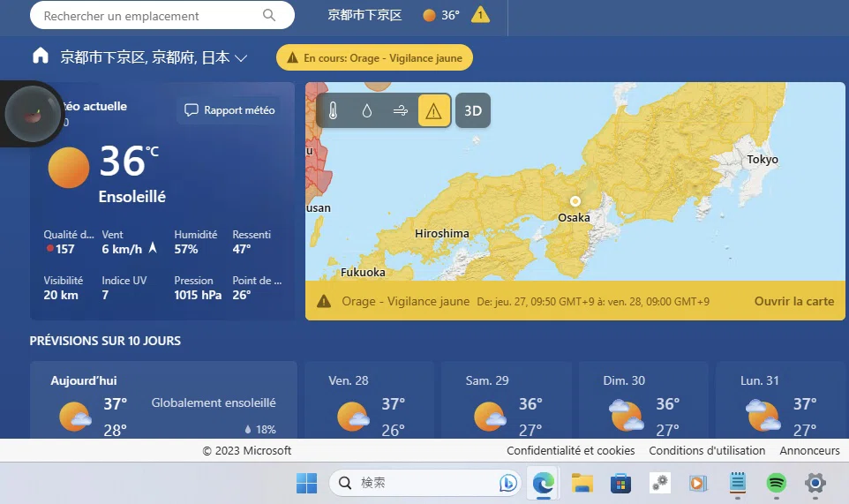Select the 京都市下京区 location tab in header

[364, 15]
